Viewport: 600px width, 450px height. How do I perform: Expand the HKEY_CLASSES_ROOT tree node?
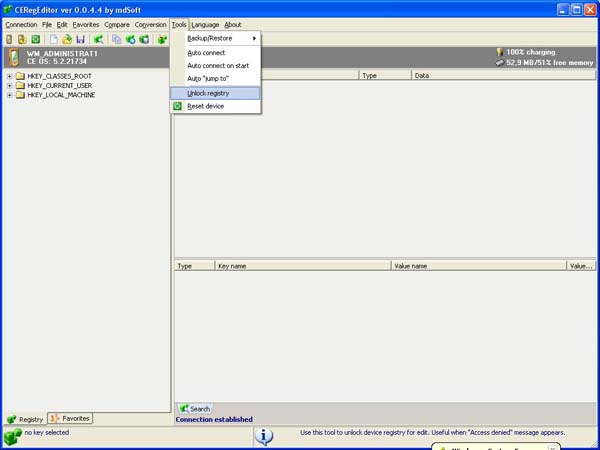pyautogui.click(x=9, y=76)
